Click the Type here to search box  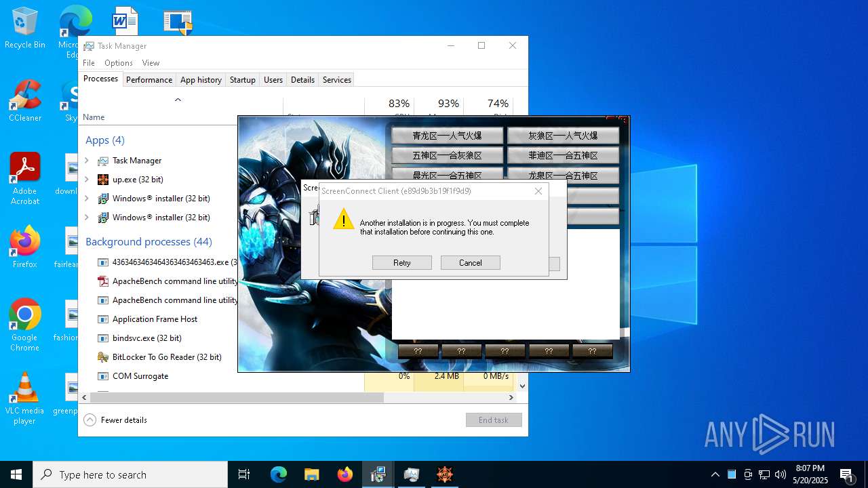[130, 474]
